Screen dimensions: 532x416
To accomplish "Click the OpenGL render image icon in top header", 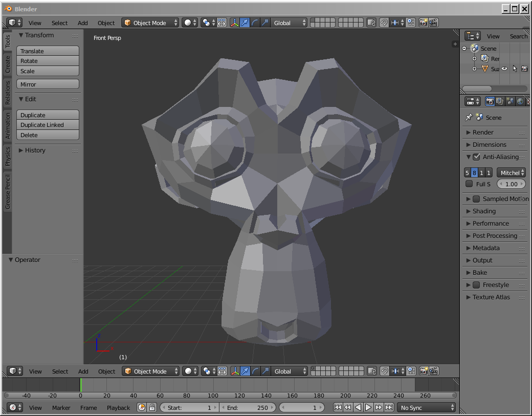I will point(423,23).
